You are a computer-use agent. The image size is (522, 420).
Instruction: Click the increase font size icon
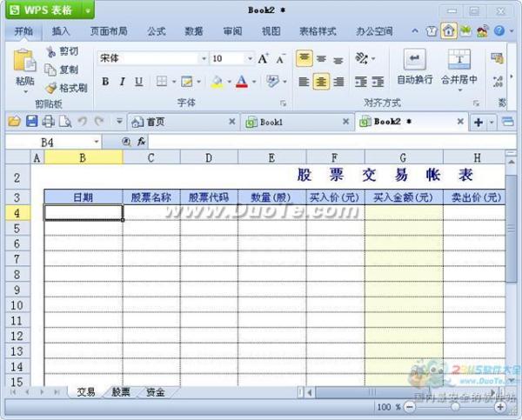[263, 58]
